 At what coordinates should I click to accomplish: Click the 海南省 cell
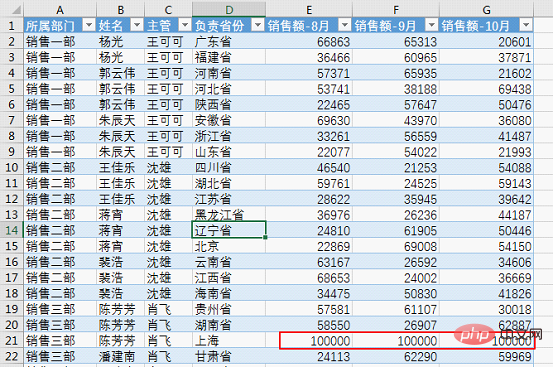click(229, 293)
